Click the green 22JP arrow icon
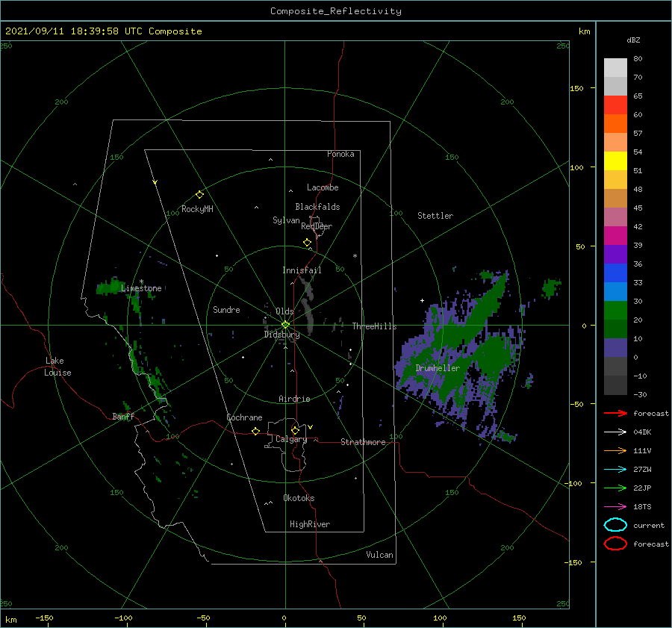Viewport: 672px width, 628px height. (615, 488)
